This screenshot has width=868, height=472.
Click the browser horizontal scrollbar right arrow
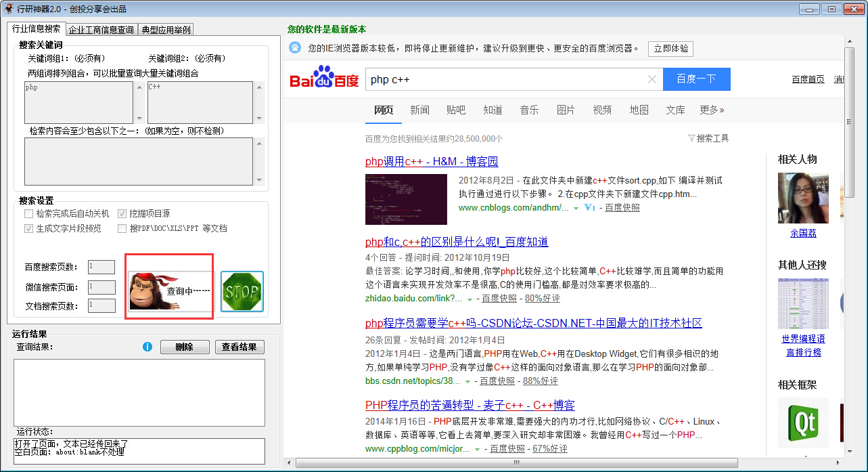pyautogui.click(x=839, y=463)
